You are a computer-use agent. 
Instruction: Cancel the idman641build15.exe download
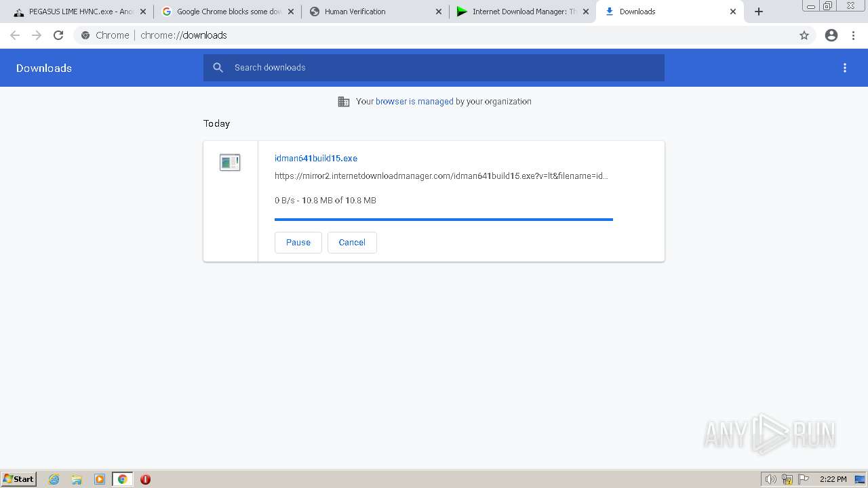[x=352, y=243]
